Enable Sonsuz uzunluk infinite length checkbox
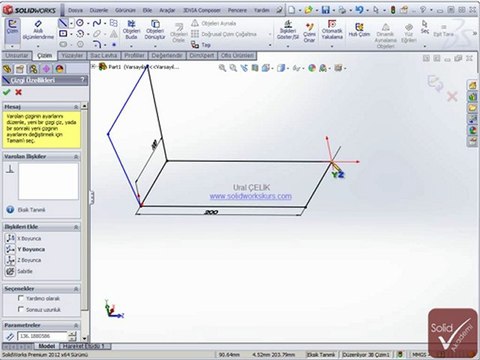The height and width of the screenshot is (360, 480). coord(21,309)
